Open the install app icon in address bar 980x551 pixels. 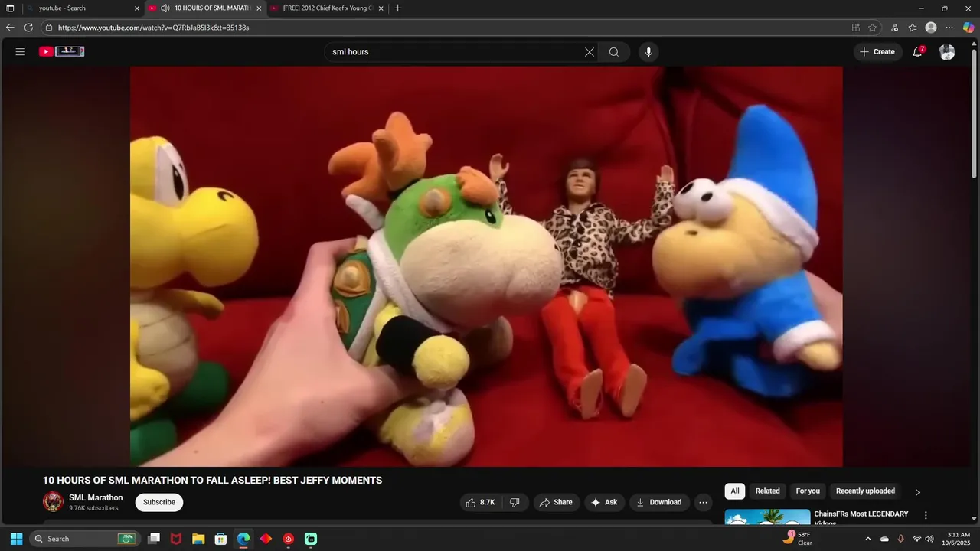pyautogui.click(x=856, y=28)
